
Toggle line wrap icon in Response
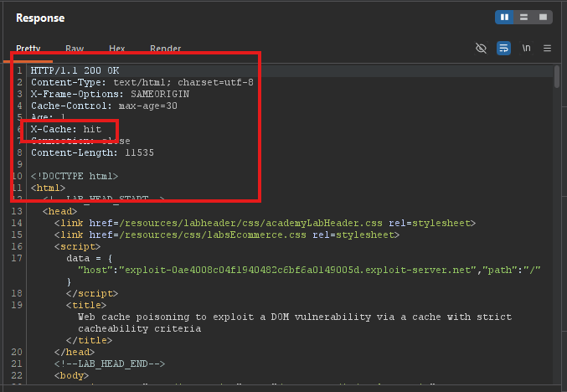tap(503, 48)
